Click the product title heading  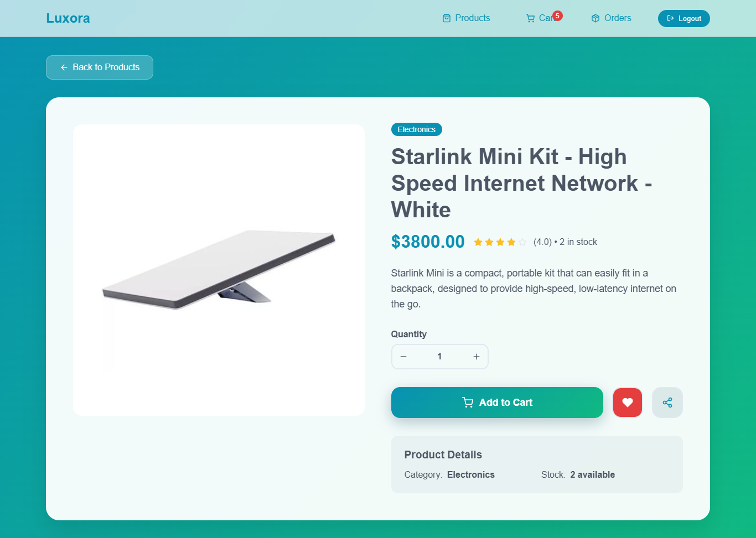point(521,183)
